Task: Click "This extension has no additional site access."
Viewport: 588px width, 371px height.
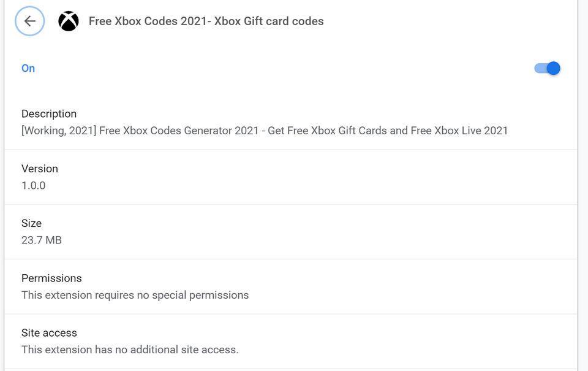Action: [130, 350]
